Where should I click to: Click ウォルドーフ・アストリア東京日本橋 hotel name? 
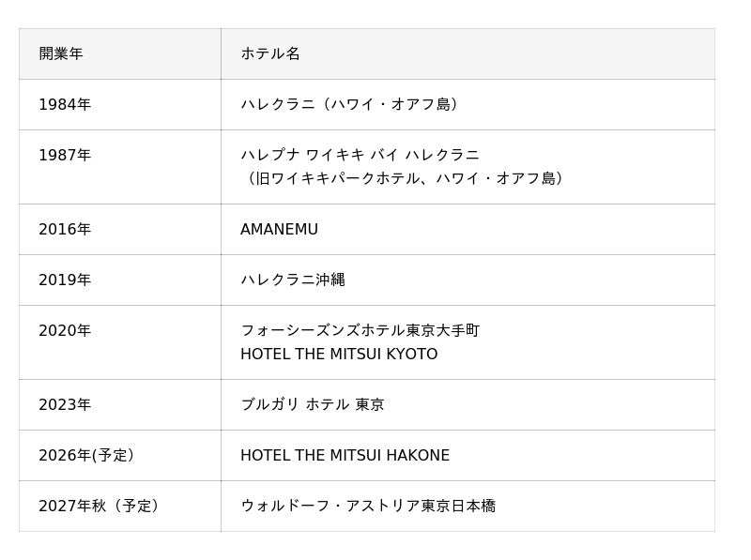pyautogui.click(x=368, y=506)
